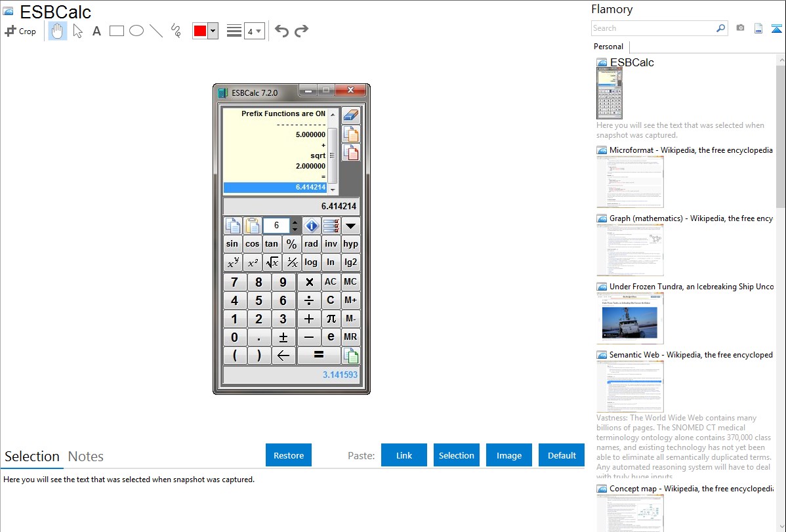Select the highlighted 6.414214 tape row
This screenshot has width=786, height=532.
click(275, 188)
